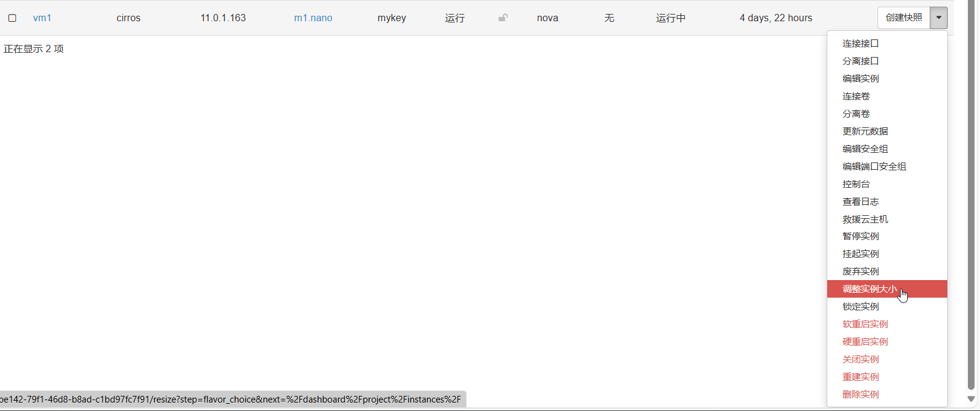980x411 pixels.
Task: Click the image name cirros
Action: point(128,18)
